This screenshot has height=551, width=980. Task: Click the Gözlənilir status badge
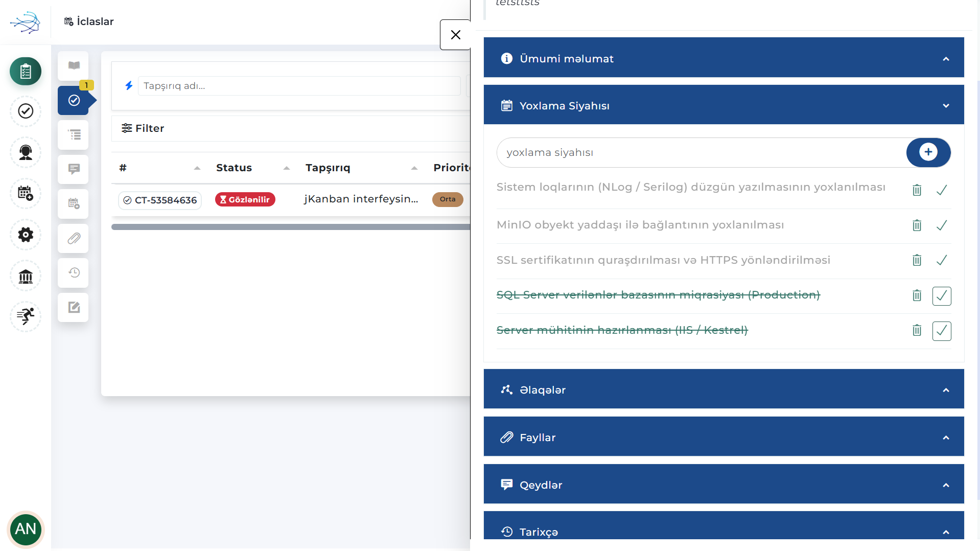(x=245, y=200)
